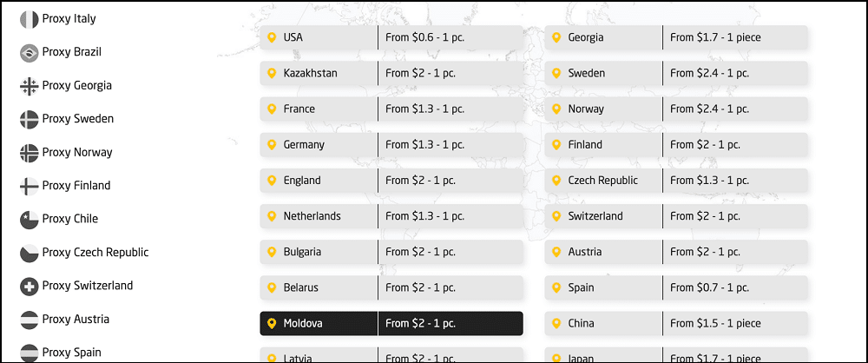Click the Georgia flag icon in sidebar
This screenshot has height=363, width=868.
(x=29, y=87)
